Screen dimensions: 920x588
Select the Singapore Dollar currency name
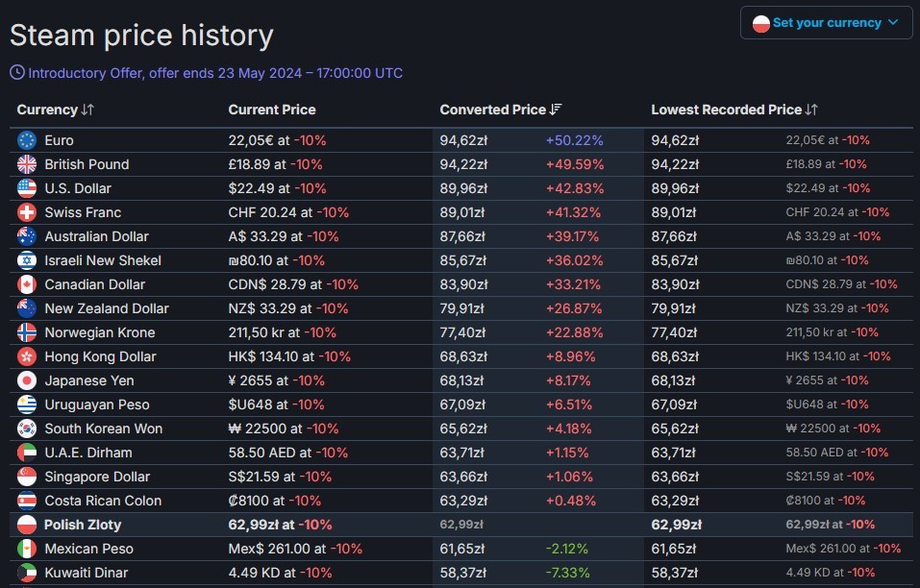97,478
